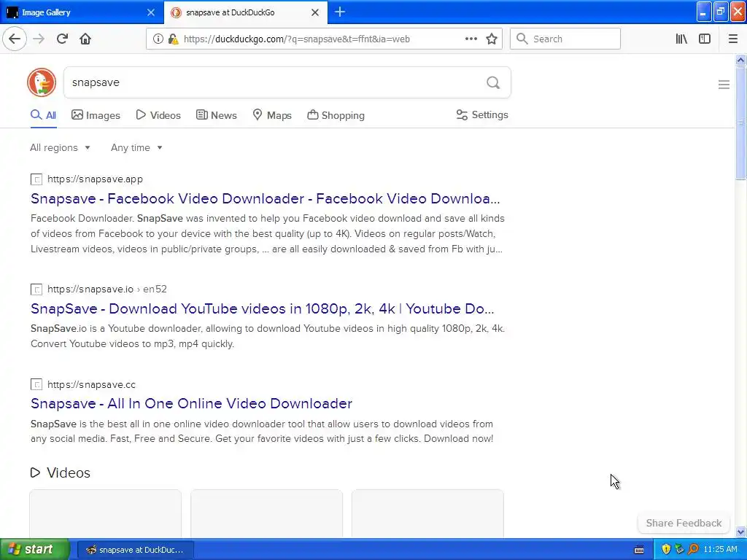
Task: Open first video thumbnail card
Action: click(x=105, y=513)
